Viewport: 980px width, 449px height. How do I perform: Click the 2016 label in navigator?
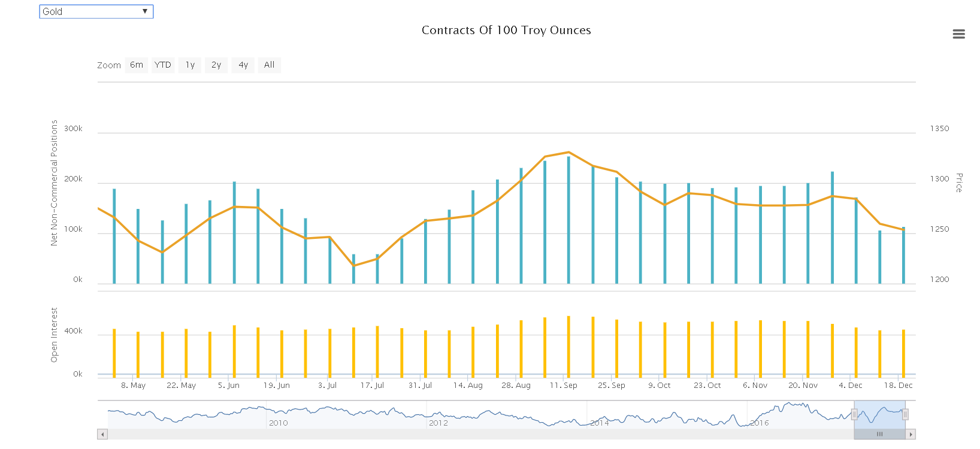[x=760, y=423]
